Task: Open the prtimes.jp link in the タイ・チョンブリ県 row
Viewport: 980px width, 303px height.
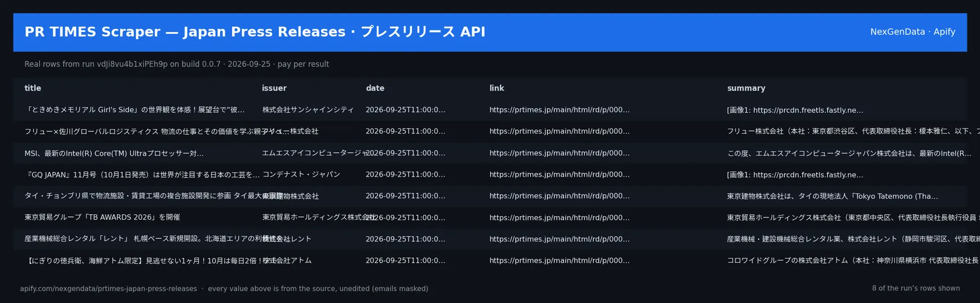Action: coord(560,196)
